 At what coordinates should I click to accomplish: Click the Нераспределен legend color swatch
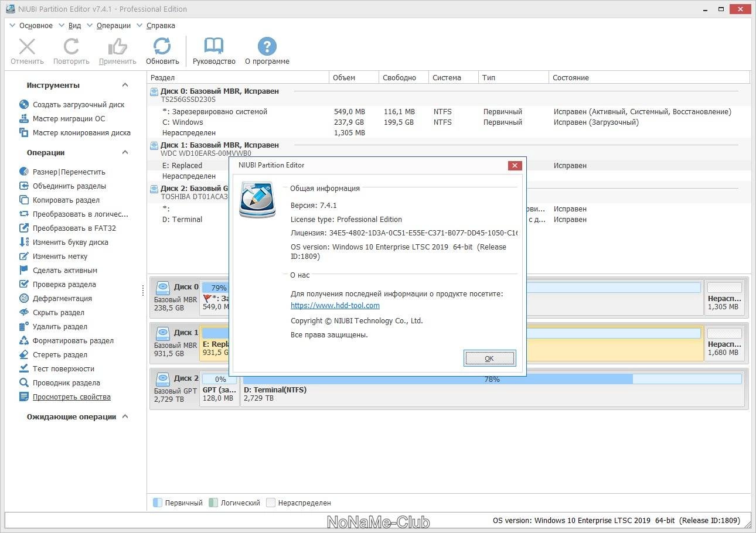point(271,503)
